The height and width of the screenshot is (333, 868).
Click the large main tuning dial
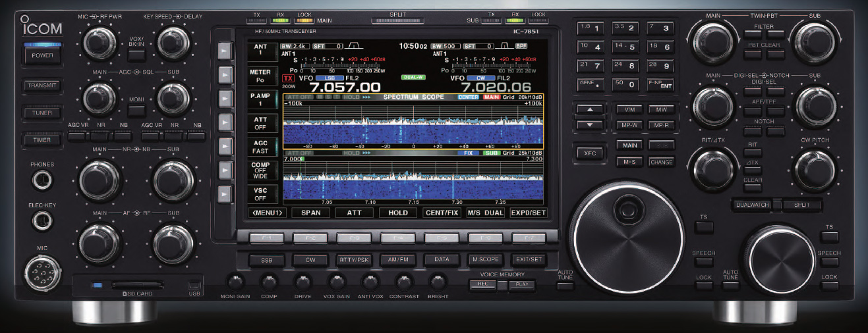coord(623,238)
